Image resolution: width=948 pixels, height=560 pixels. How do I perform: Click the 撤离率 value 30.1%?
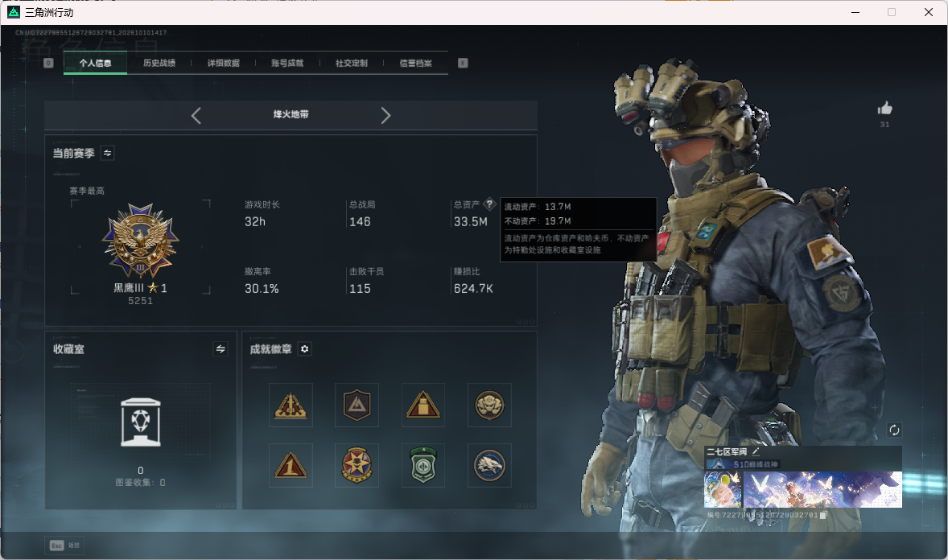[262, 289]
